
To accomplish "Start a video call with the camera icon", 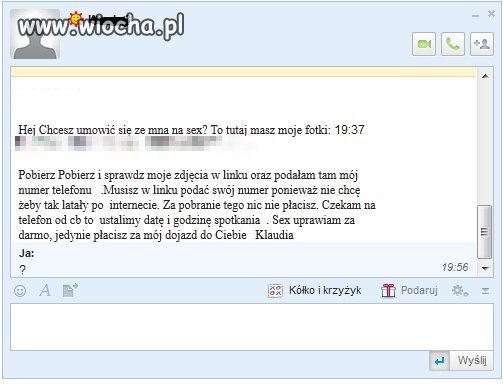I will [424, 44].
